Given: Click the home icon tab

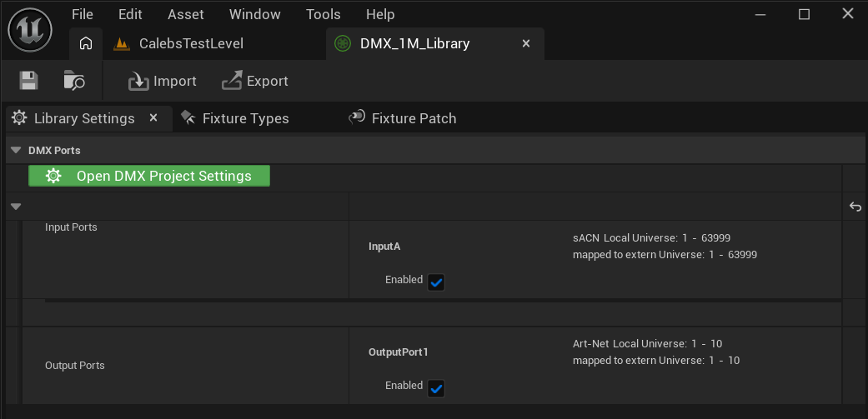Looking at the screenshot, I should [x=86, y=43].
